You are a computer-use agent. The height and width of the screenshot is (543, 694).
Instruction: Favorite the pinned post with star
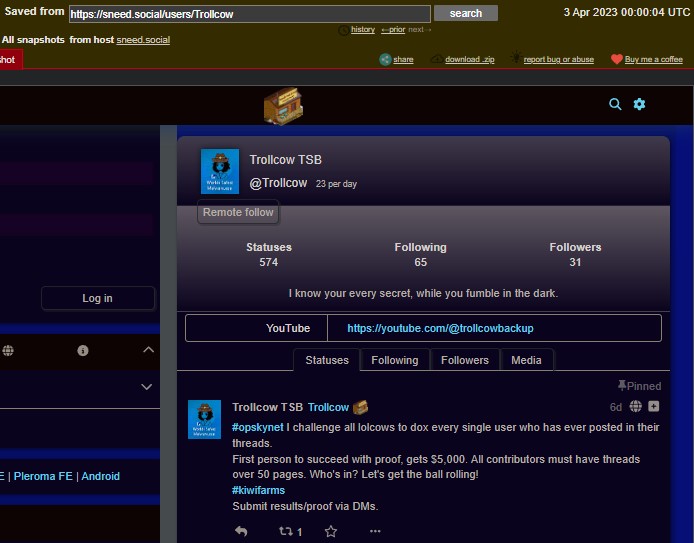pyautogui.click(x=331, y=531)
